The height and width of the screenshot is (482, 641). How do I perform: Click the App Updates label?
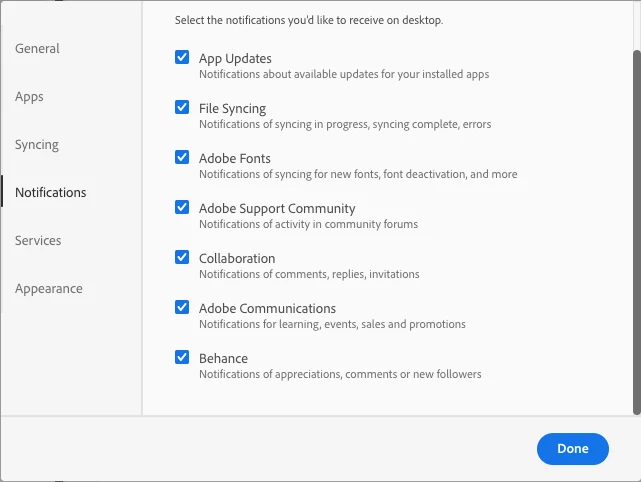point(235,59)
